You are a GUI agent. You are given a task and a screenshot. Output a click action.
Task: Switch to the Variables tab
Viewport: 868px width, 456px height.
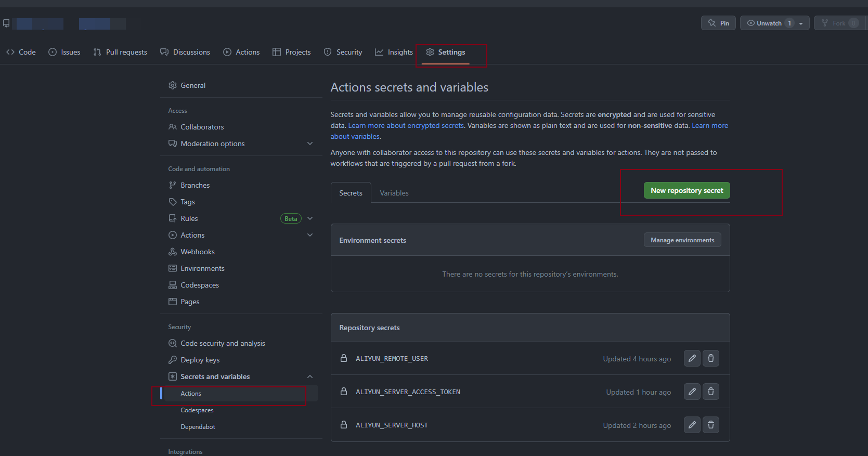click(x=394, y=193)
